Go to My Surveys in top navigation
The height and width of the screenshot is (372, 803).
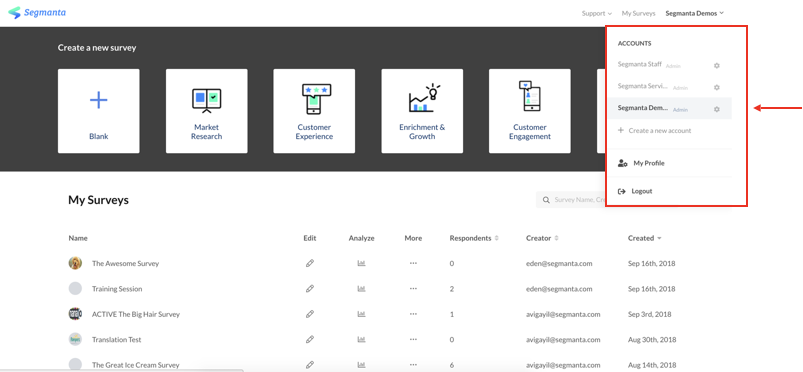(638, 13)
